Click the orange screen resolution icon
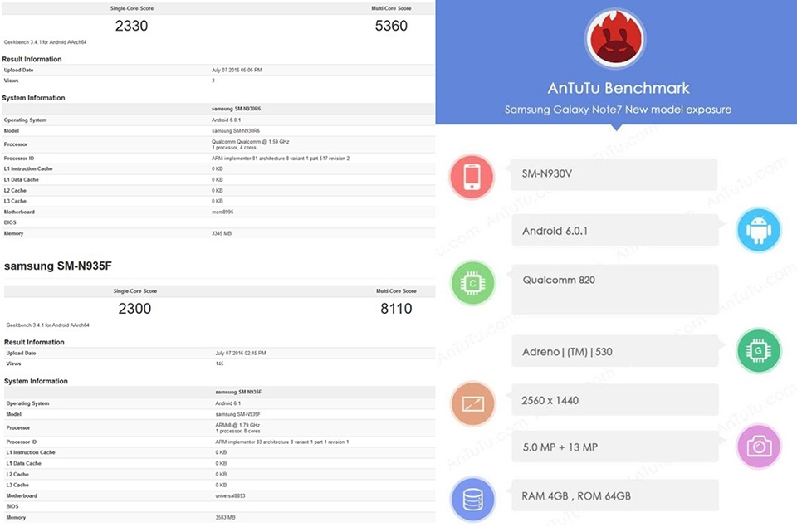This screenshot has height=532, width=797. click(x=472, y=403)
